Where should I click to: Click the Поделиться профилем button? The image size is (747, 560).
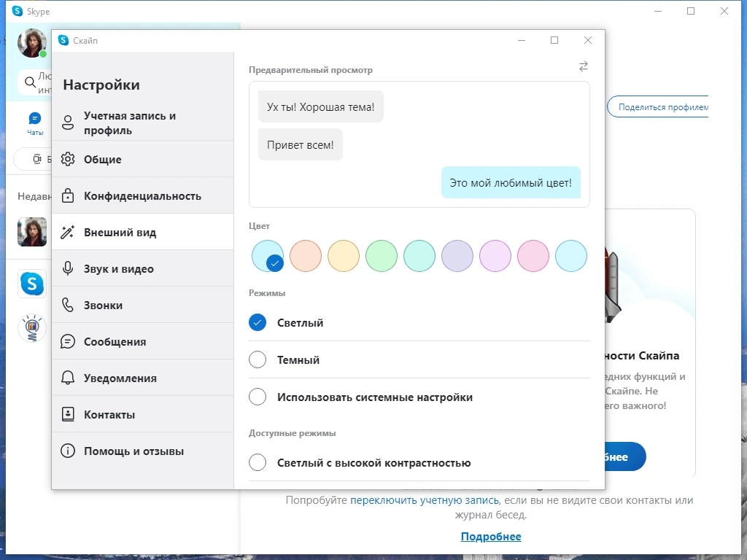point(657,107)
